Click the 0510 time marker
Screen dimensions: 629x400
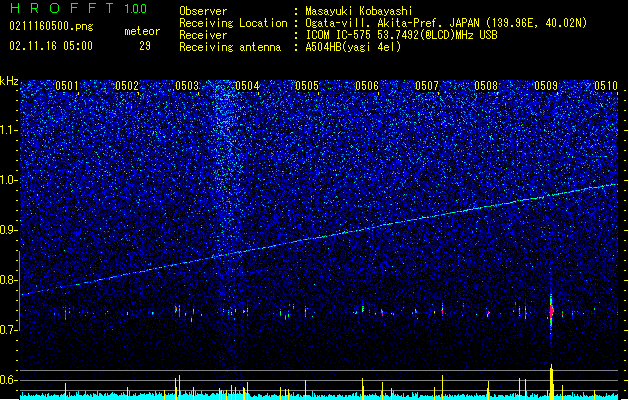[x=606, y=86]
